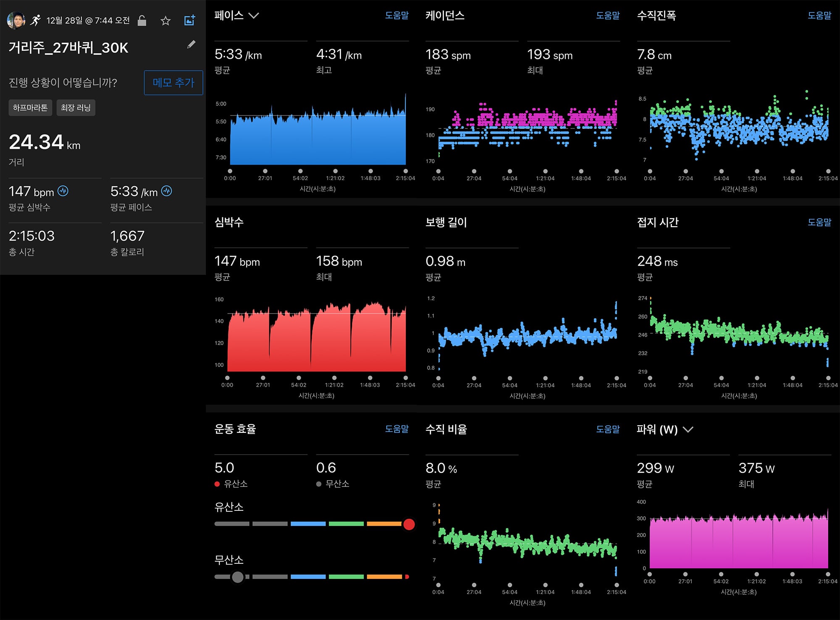840x620 pixels.
Task: Expand the 파워 (W) chart dropdown
Action: tap(688, 429)
